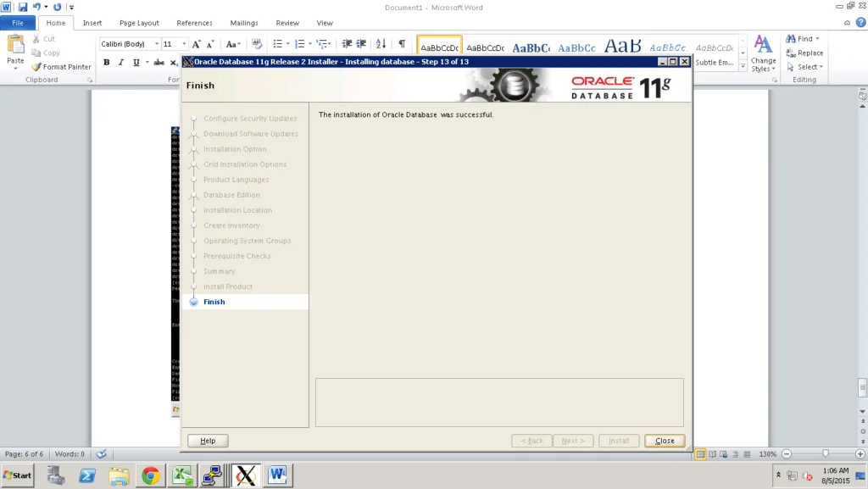
Task: Click Words: 0 in status bar
Action: (x=70, y=454)
